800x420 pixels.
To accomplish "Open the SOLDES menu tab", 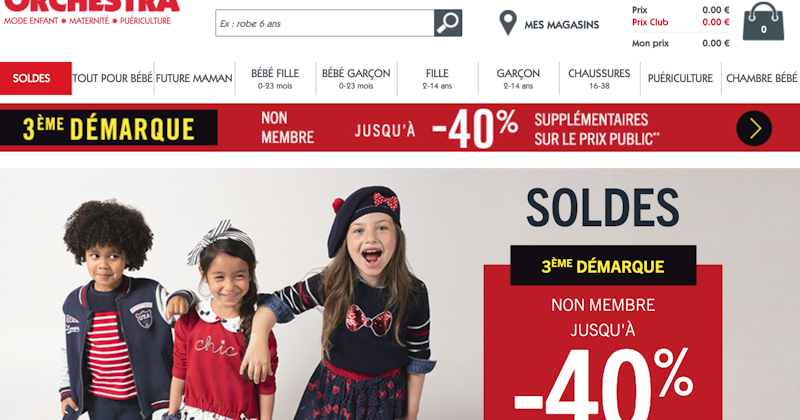I will [36, 79].
